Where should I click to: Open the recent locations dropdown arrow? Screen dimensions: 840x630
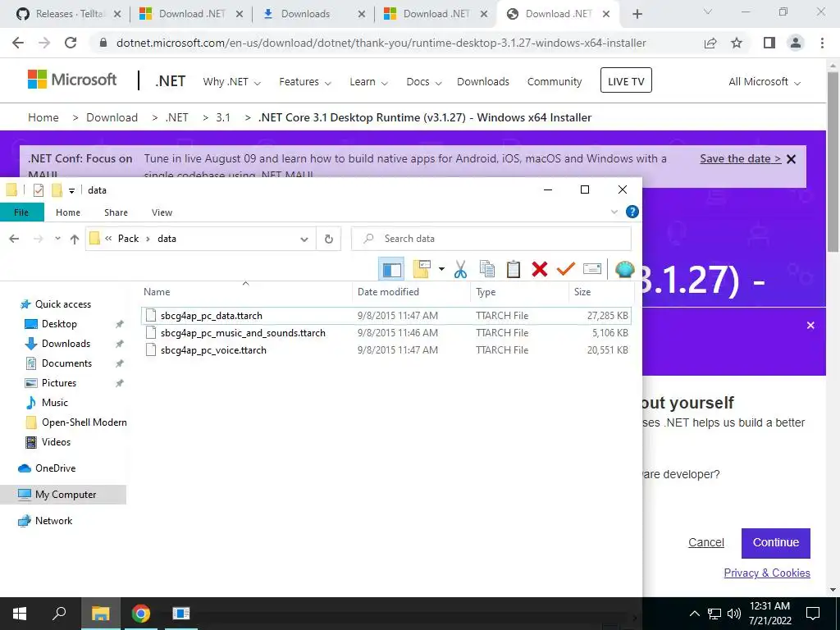[57, 239]
